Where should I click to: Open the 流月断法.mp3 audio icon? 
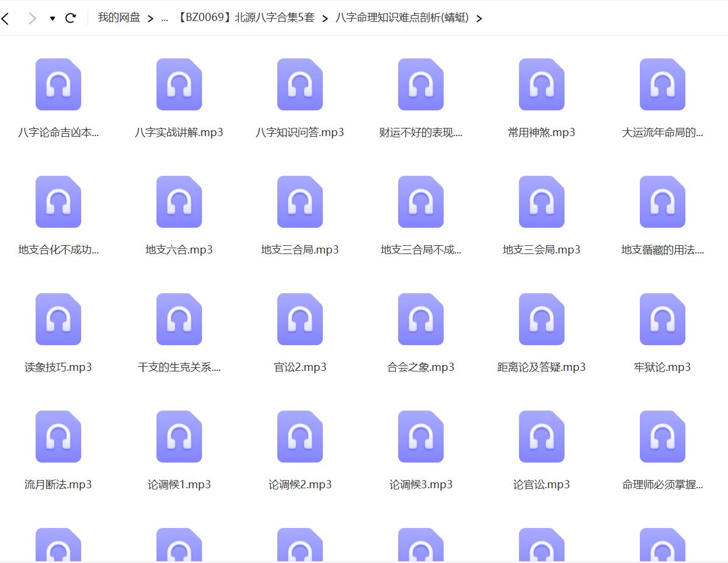(58, 436)
